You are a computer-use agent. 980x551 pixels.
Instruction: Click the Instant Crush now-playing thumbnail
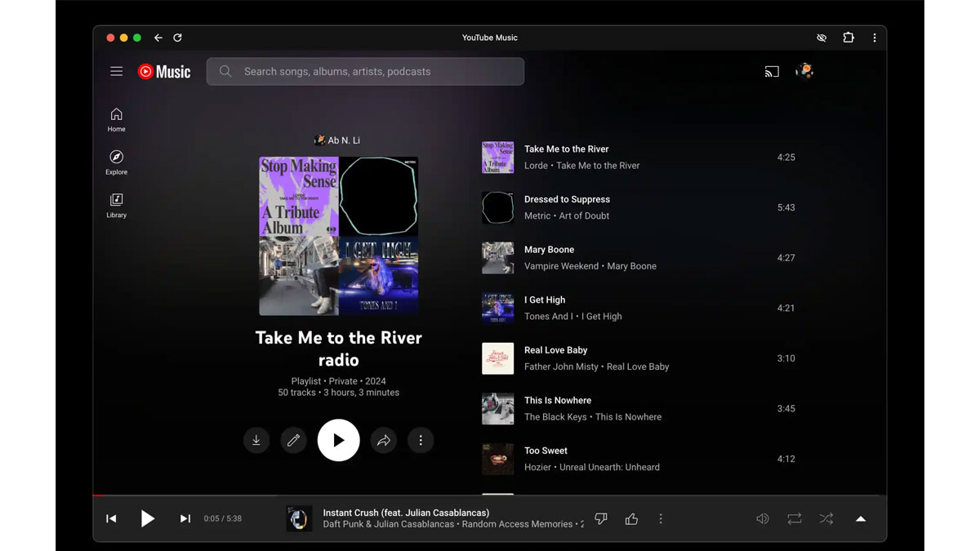(x=299, y=519)
